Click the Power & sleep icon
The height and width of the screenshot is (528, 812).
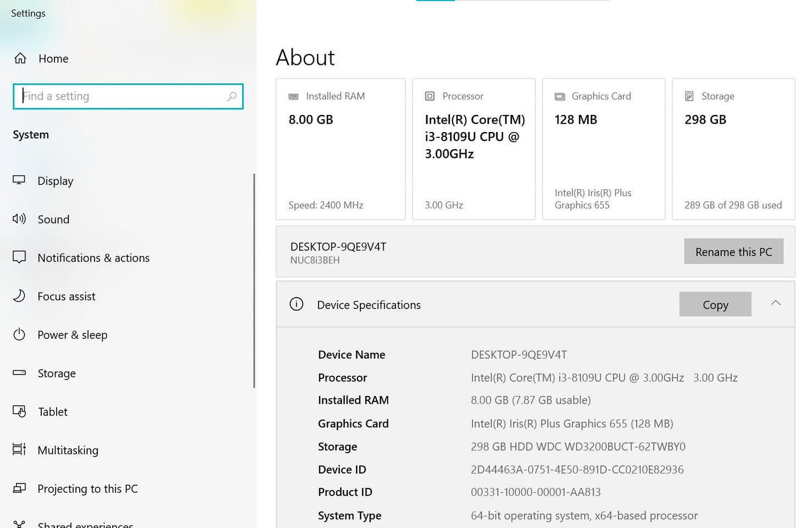click(x=19, y=334)
